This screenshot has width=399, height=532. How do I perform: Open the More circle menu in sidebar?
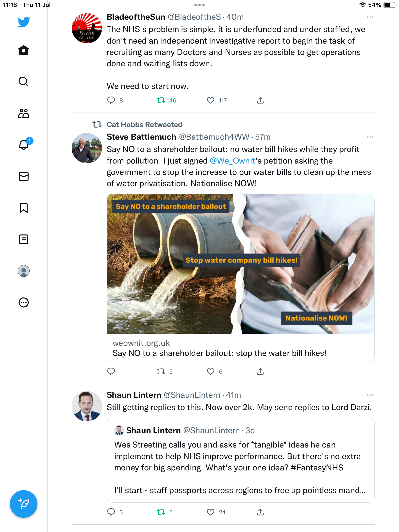24,302
